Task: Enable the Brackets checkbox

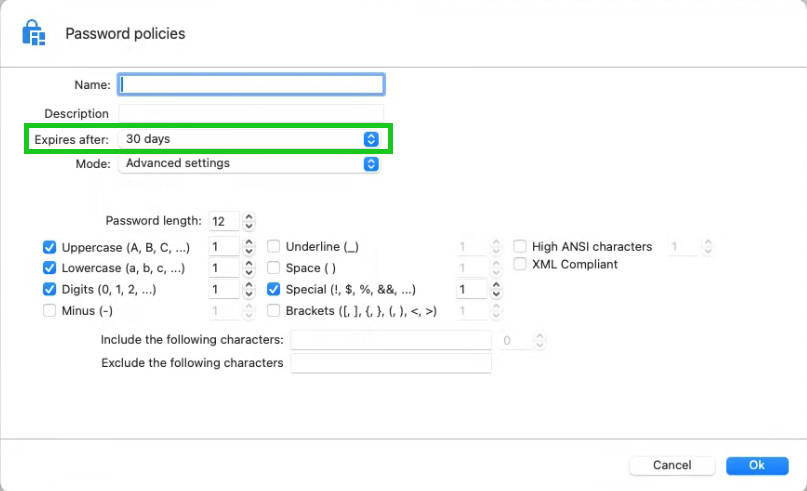Action: (x=274, y=311)
